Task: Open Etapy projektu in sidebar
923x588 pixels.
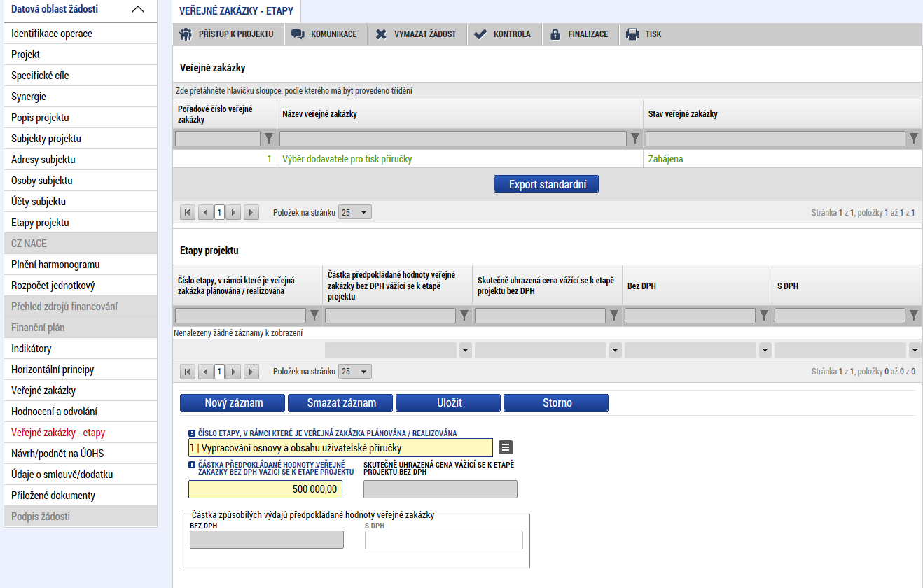Action: coord(81,223)
